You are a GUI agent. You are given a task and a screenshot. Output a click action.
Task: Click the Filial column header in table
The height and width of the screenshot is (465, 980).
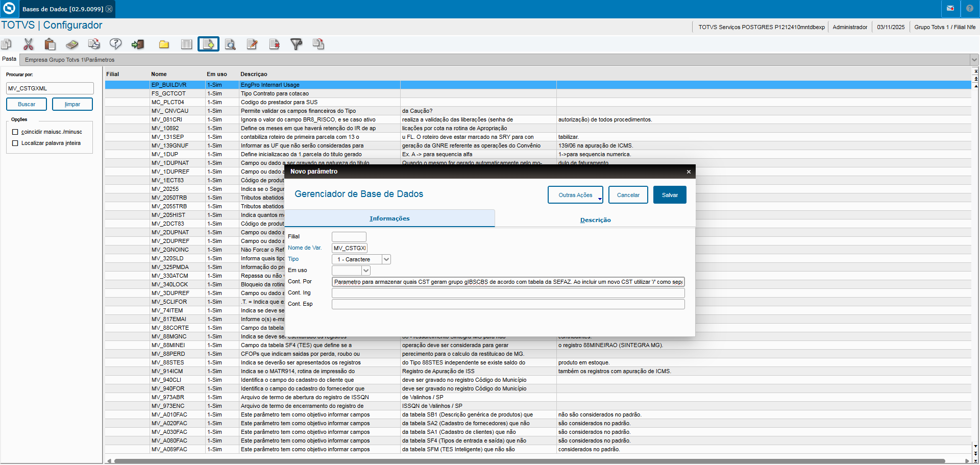pos(112,74)
